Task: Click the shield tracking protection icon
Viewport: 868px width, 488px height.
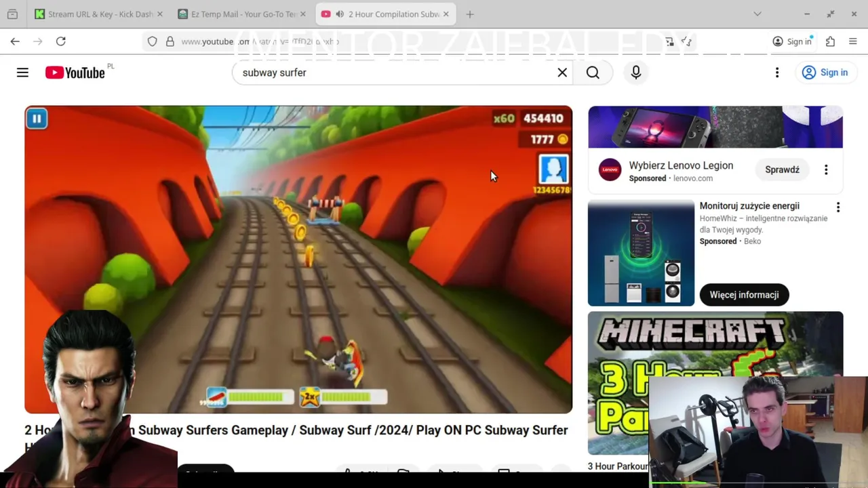Action: click(x=152, y=41)
